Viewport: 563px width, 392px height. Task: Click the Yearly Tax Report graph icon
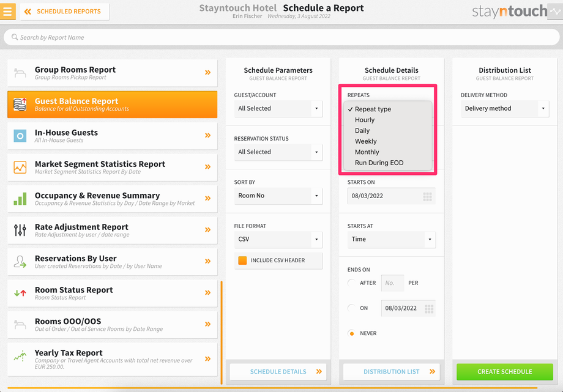[x=20, y=356]
